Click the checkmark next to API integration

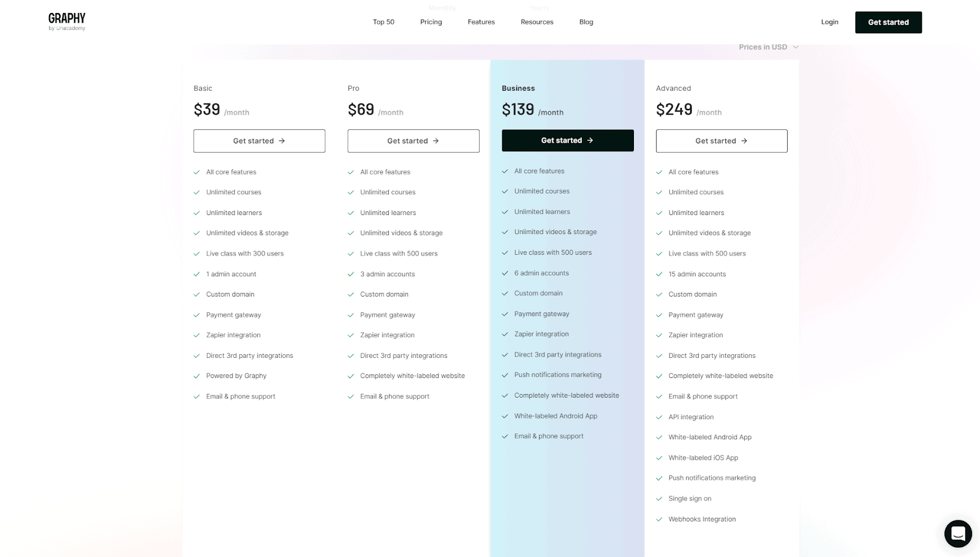[x=659, y=417]
